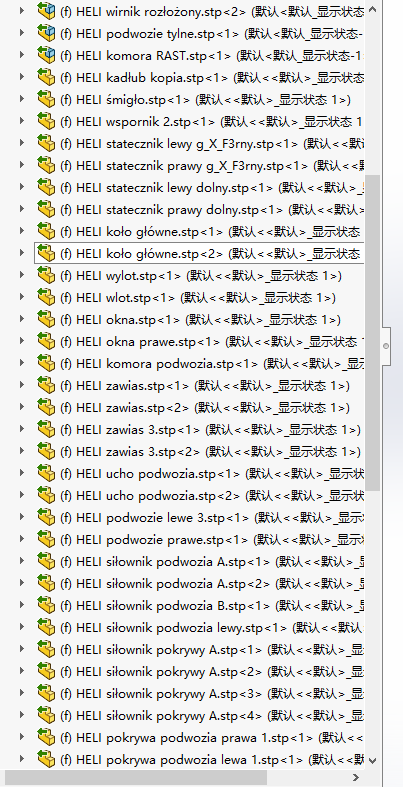
Task: Click the scroll up arrow of the tree
Action: click(x=372, y=9)
